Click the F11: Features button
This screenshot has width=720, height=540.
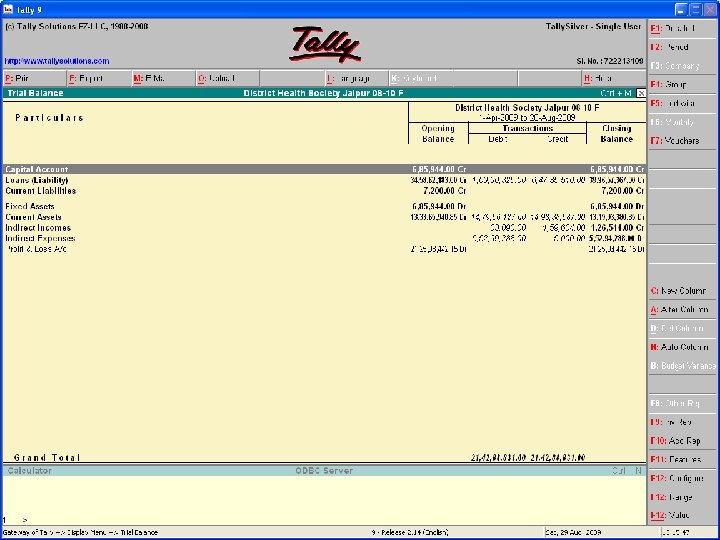pos(682,460)
